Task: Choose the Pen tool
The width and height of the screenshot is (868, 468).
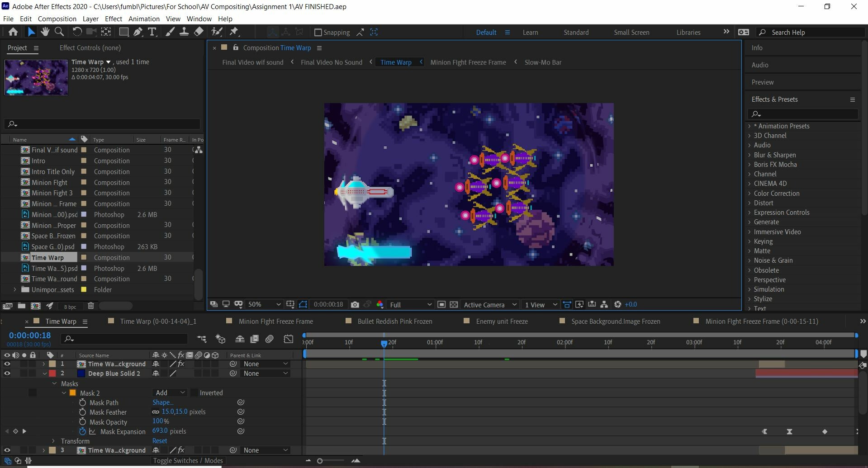Action: click(138, 32)
